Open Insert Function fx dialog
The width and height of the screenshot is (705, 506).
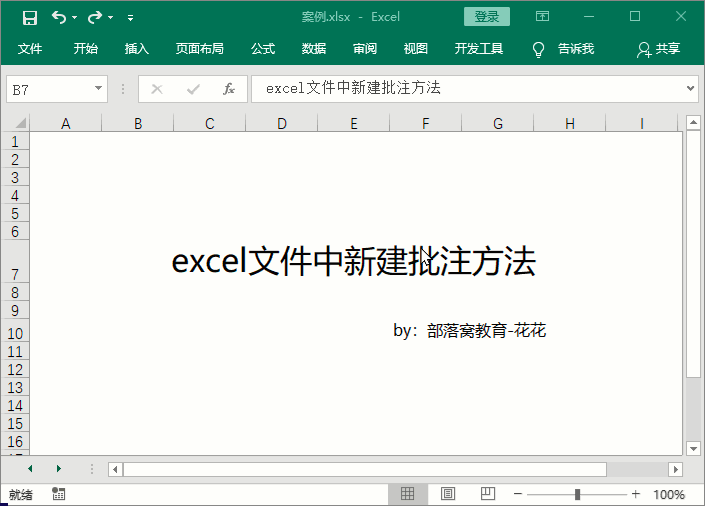pyautogui.click(x=229, y=89)
